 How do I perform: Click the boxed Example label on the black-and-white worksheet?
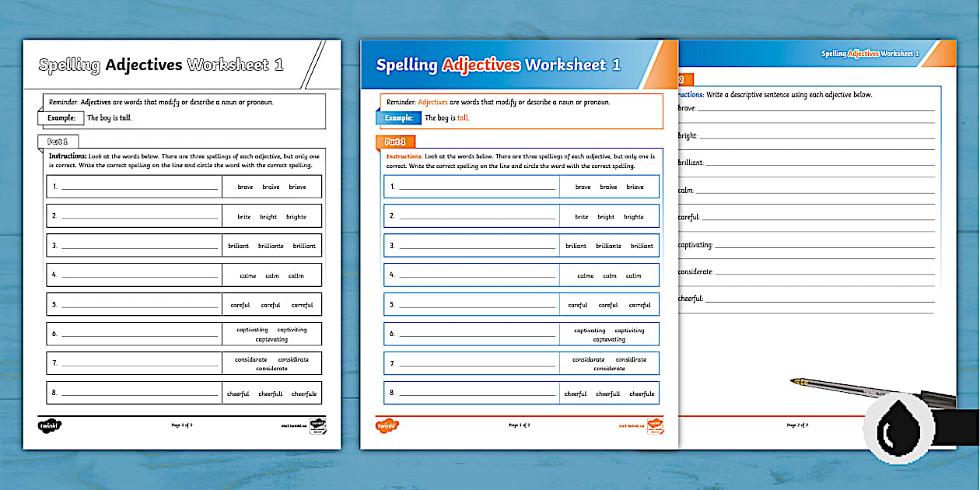point(63,117)
